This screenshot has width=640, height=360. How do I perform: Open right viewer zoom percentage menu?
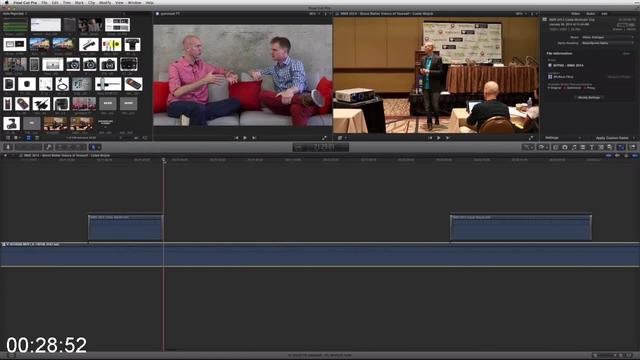(520, 13)
